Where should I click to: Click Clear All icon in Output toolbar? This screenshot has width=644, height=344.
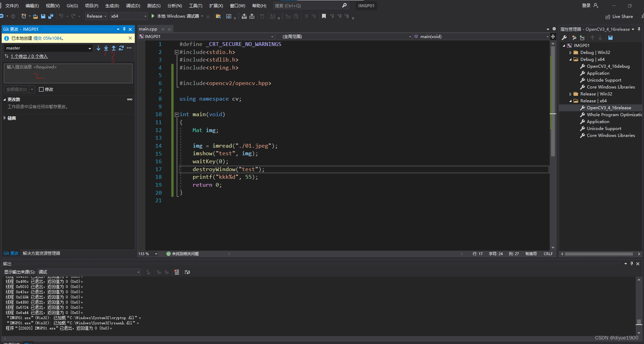[177, 272]
